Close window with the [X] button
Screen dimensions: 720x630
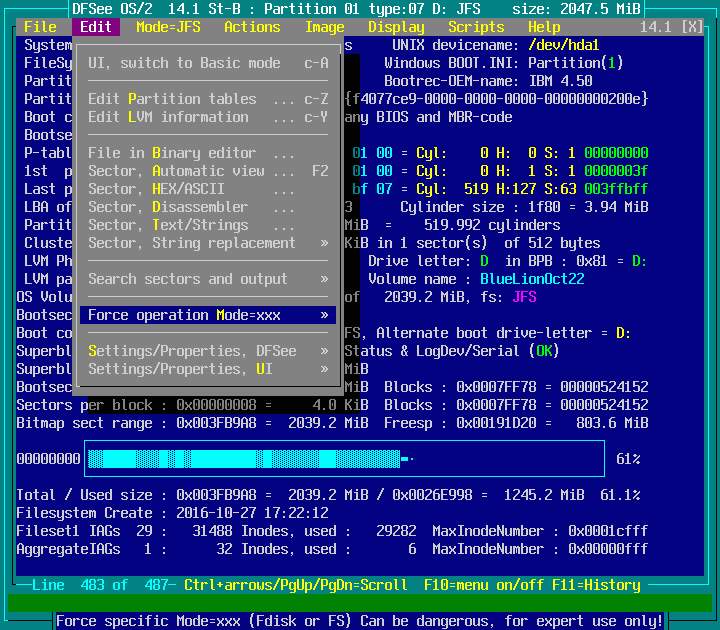point(692,27)
